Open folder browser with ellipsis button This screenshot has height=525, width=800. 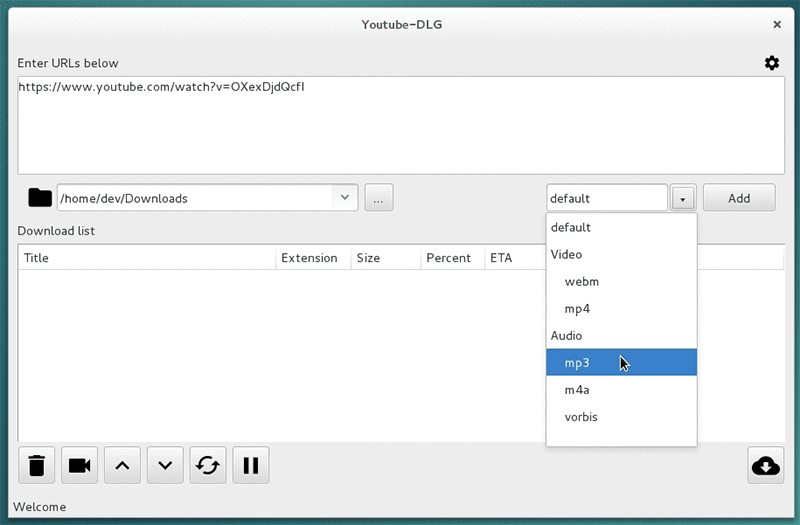coord(378,198)
